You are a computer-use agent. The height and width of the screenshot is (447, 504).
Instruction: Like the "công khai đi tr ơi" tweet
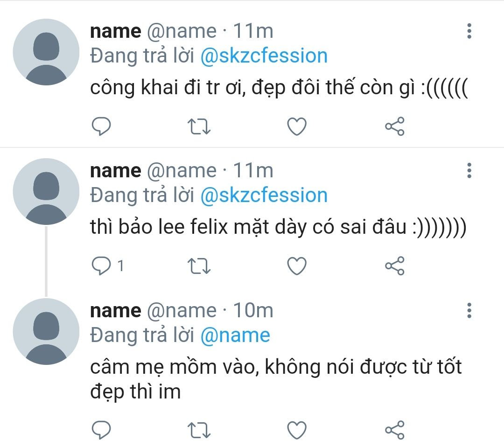coord(296,126)
